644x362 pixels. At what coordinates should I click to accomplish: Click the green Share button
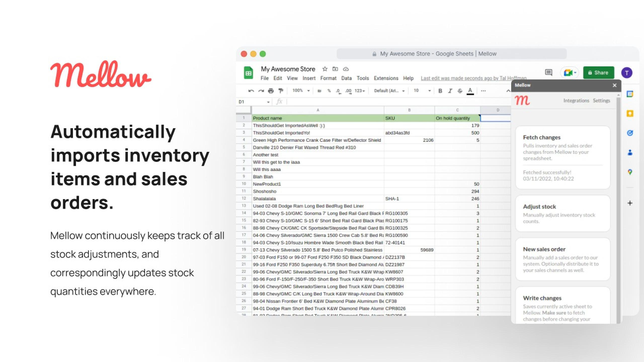click(598, 72)
